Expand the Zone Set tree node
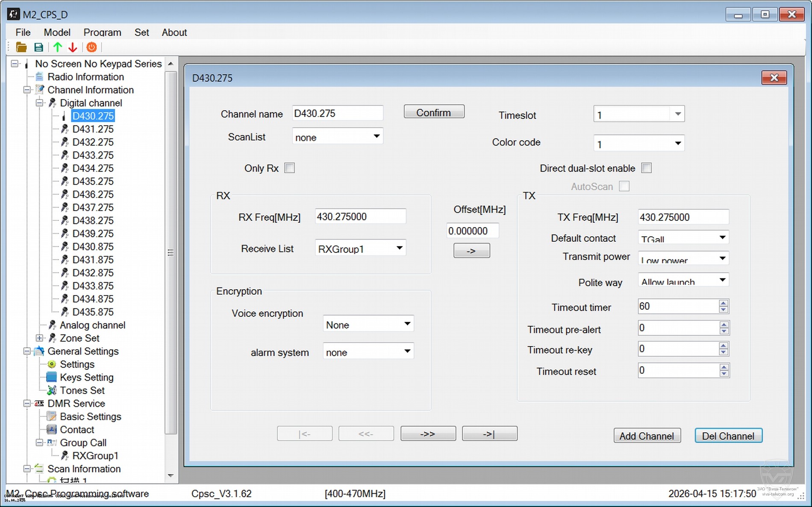 click(x=39, y=338)
